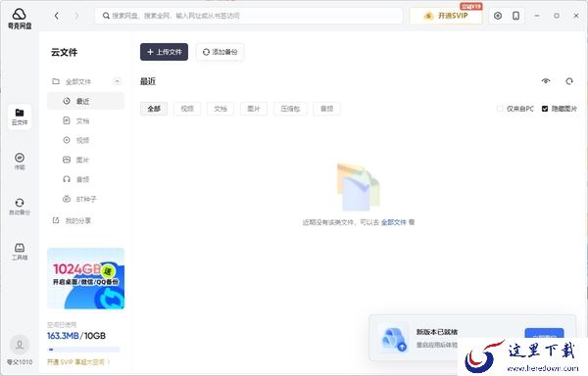
Task: Click the 163.3MB/10GB storage text
Action: [76, 336]
